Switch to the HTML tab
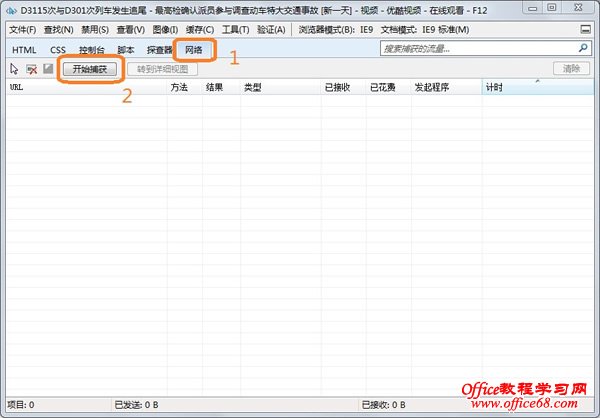The image size is (600, 418). 24,50
